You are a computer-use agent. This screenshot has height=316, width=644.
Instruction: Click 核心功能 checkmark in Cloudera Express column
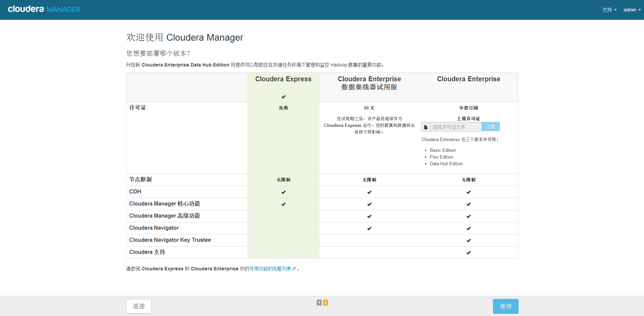283,204
